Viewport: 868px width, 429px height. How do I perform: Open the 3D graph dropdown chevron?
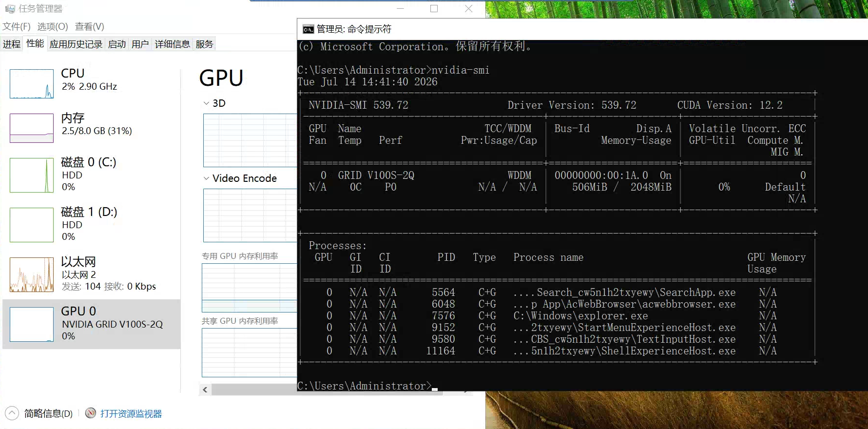coord(206,103)
